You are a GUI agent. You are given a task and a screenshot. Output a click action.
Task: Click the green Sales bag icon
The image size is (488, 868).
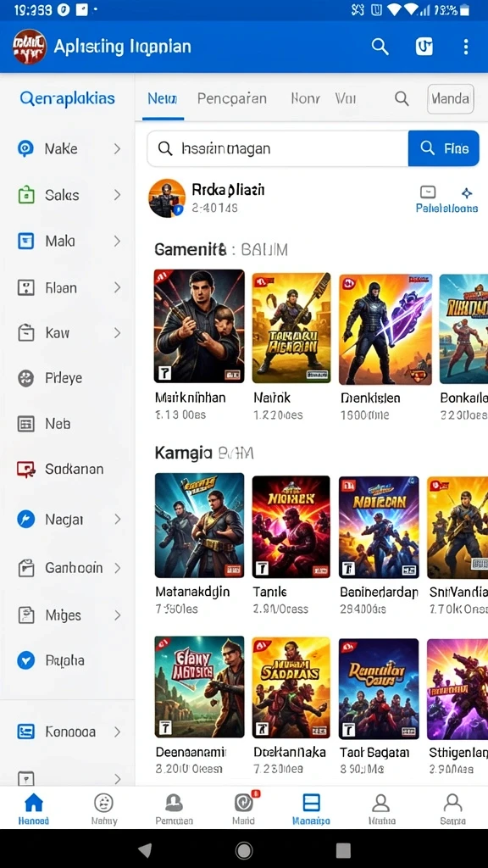coord(26,195)
